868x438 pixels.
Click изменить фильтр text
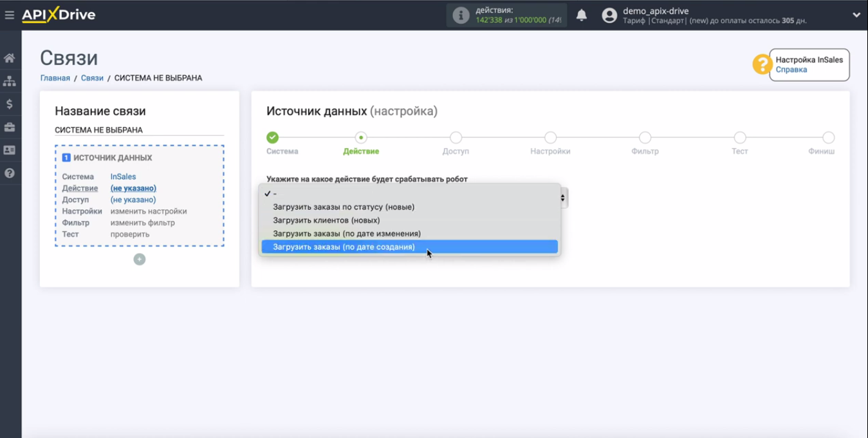coord(142,223)
